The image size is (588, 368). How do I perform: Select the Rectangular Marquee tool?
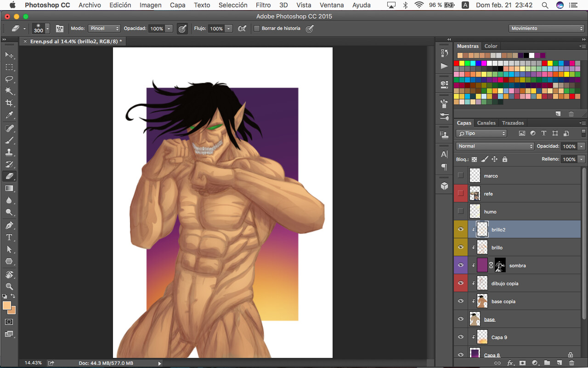coord(9,67)
